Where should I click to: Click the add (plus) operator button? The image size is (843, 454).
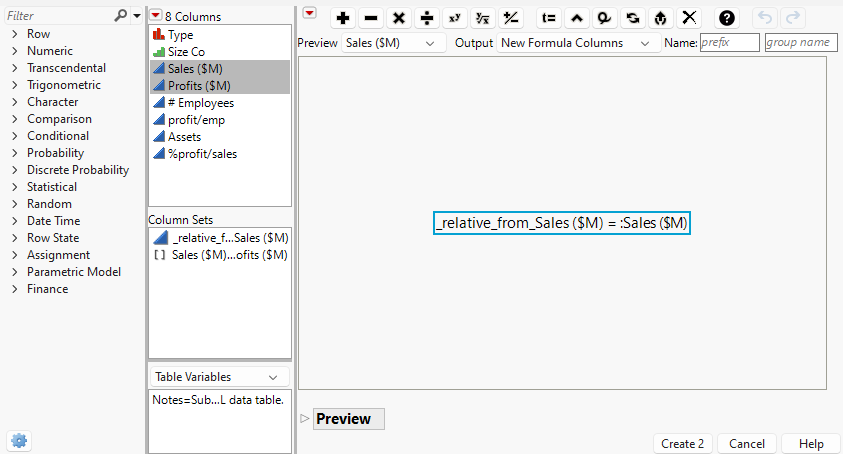point(342,18)
